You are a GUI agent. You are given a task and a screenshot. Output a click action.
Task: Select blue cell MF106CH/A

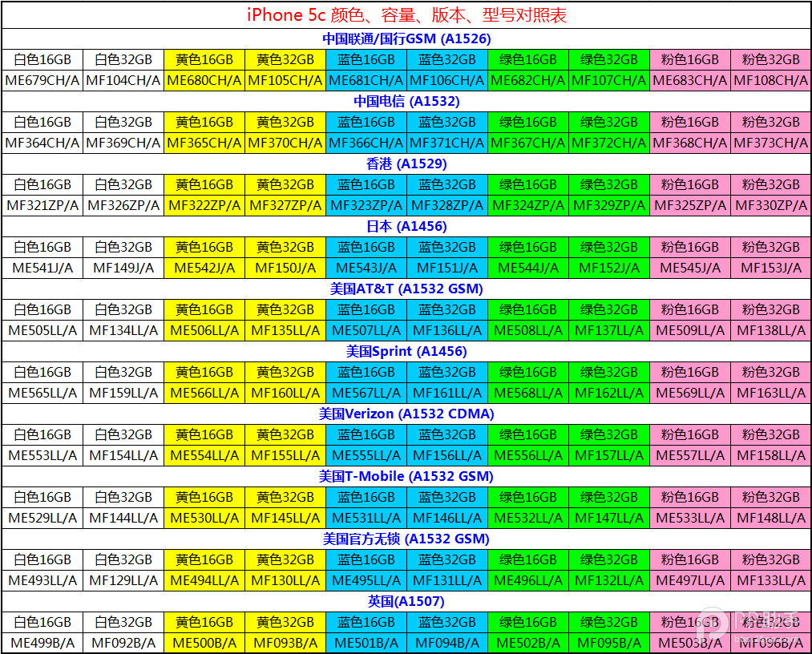point(447,81)
